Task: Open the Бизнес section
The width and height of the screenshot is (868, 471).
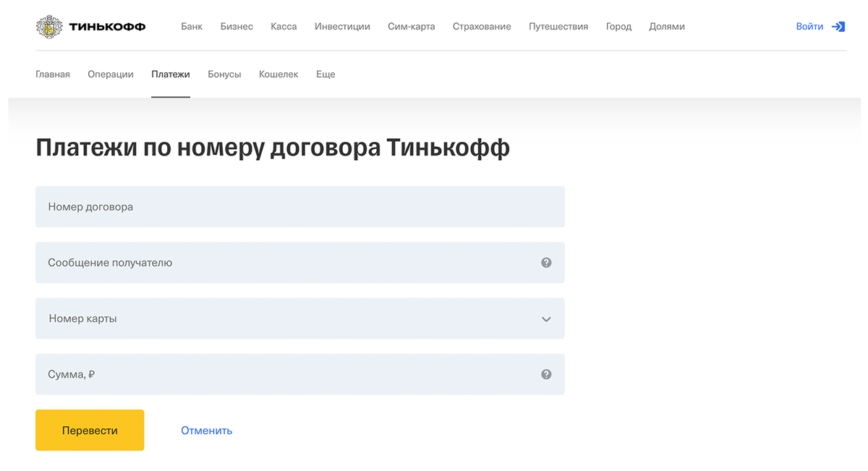Action: click(237, 27)
